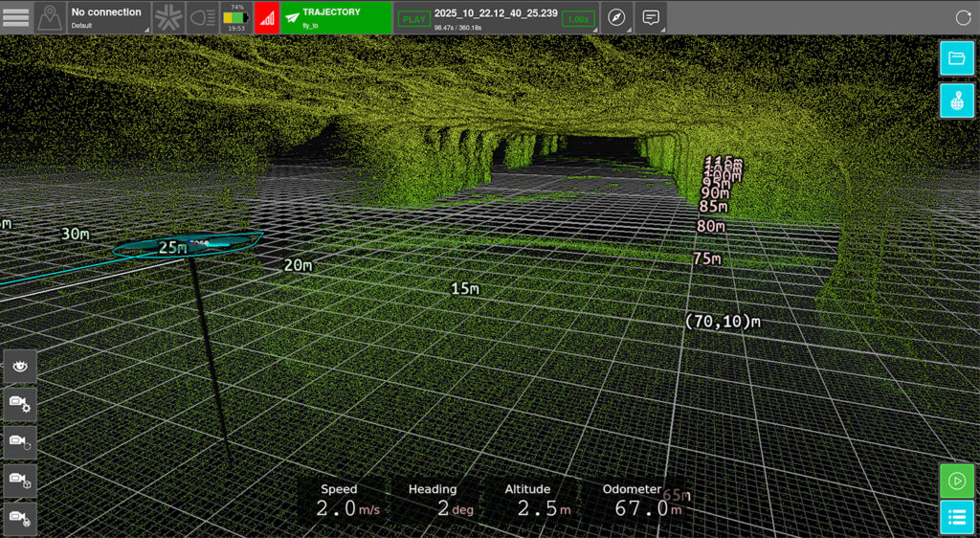Screen dimensions: 980x538
Task: Toggle camera orbit rotation mode
Action: pos(20,441)
